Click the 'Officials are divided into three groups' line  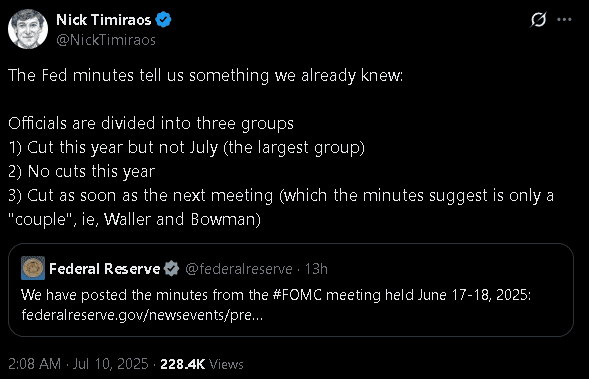(151, 124)
